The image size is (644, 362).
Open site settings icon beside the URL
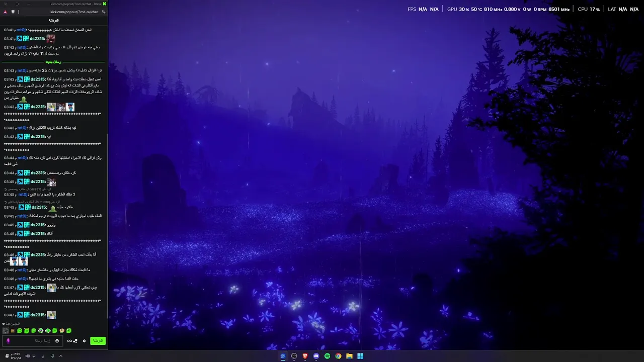point(104,12)
